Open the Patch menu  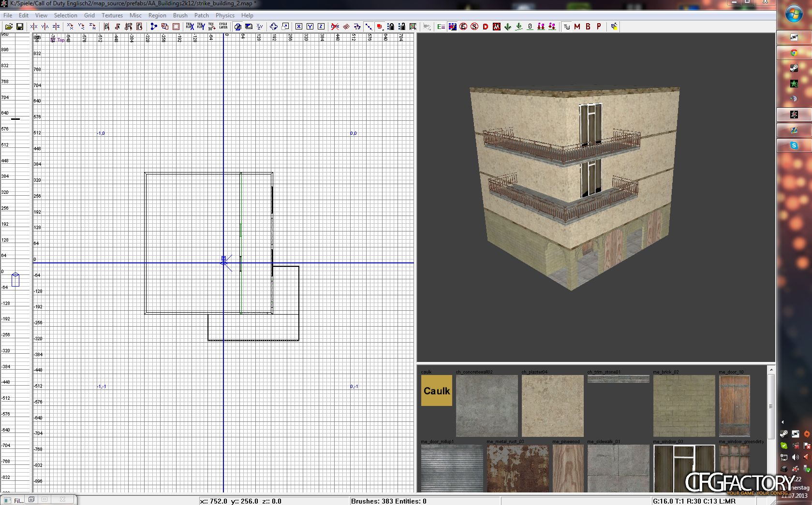(202, 15)
